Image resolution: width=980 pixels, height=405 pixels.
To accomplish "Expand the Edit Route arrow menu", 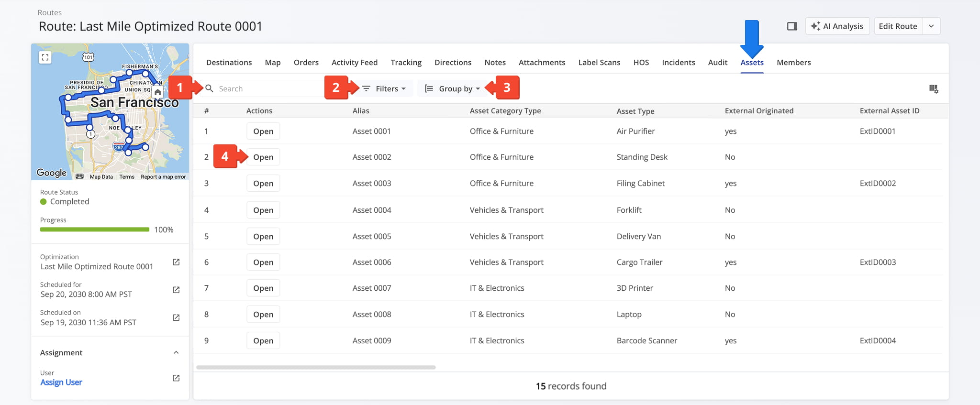I will 931,26.
